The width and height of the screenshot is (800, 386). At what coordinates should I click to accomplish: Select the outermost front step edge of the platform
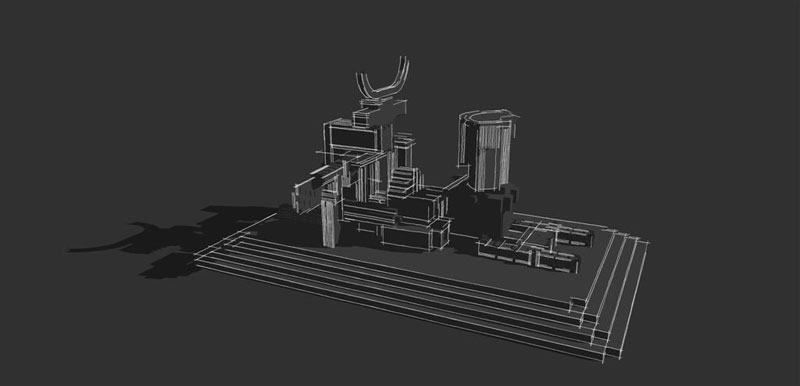(x=398, y=314)
